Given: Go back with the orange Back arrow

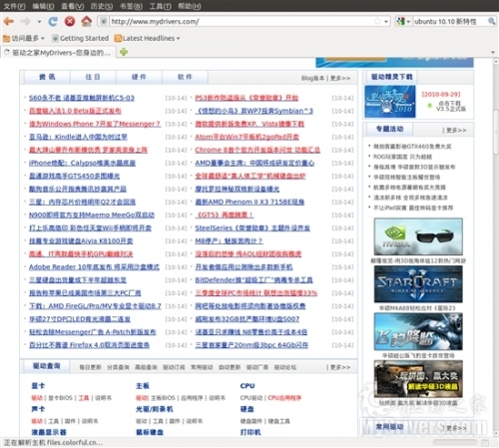Looking at the screenshot, I should [x=9, y=22].
